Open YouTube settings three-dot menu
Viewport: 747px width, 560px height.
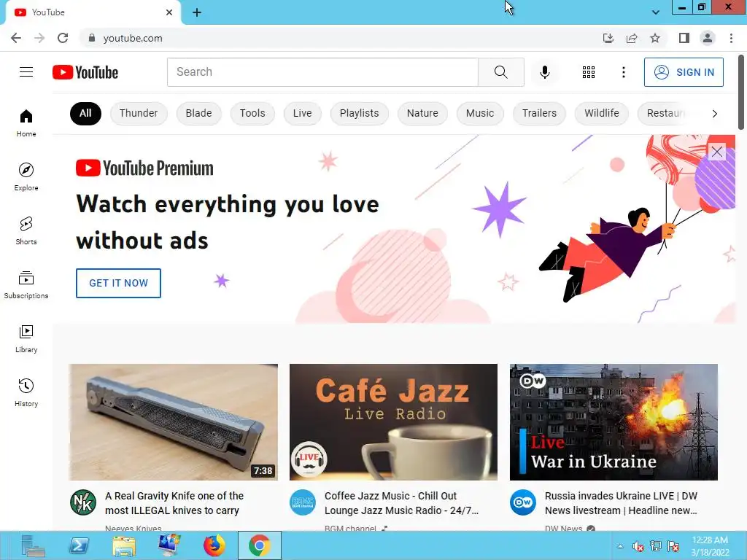point(623,72)
